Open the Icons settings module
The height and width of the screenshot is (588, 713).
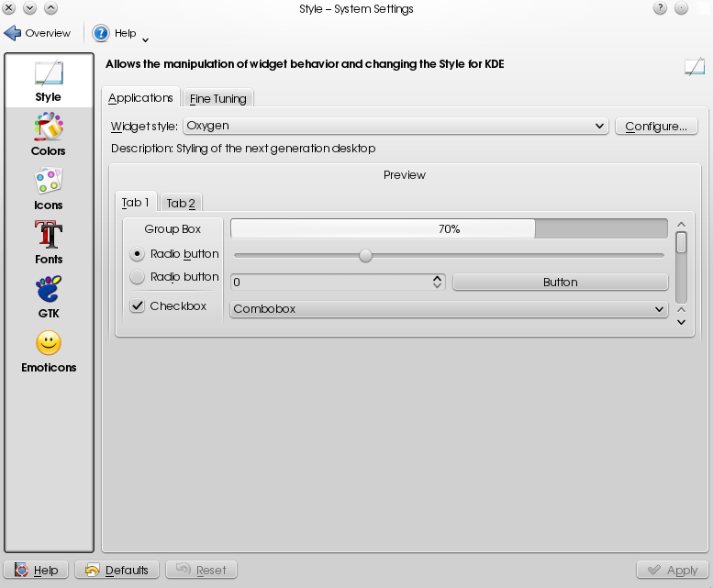click(x=49, y=189)
